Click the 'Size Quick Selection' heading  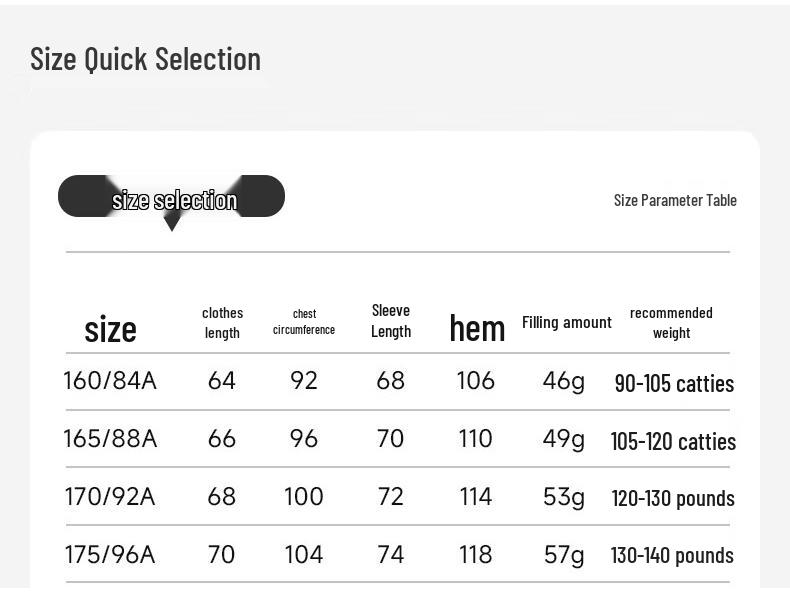146,59
